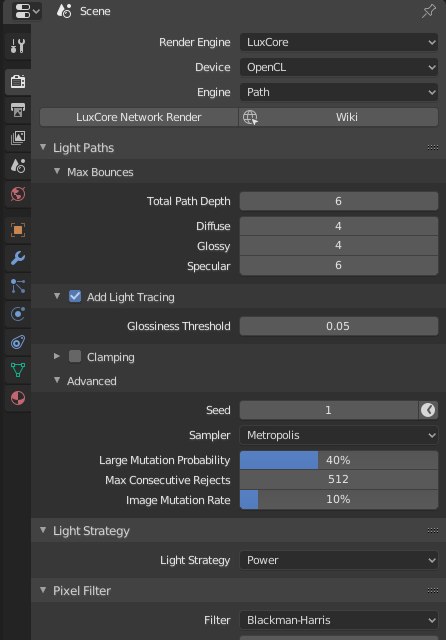
Task: Enable the Clamping checkbox
Action: tap(75, 356)
